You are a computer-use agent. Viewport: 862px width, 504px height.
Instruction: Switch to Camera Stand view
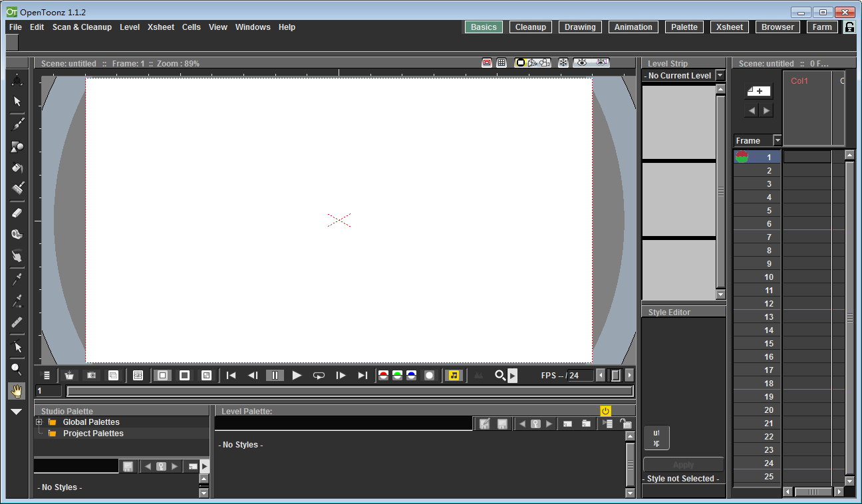pyautogui.click(x=521, y=63)
